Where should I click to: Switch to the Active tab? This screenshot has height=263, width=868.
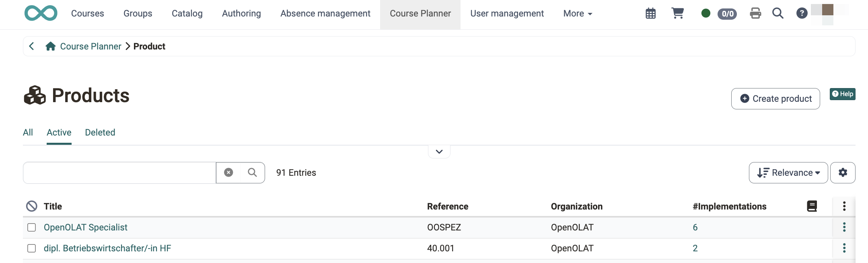point(59,133)
